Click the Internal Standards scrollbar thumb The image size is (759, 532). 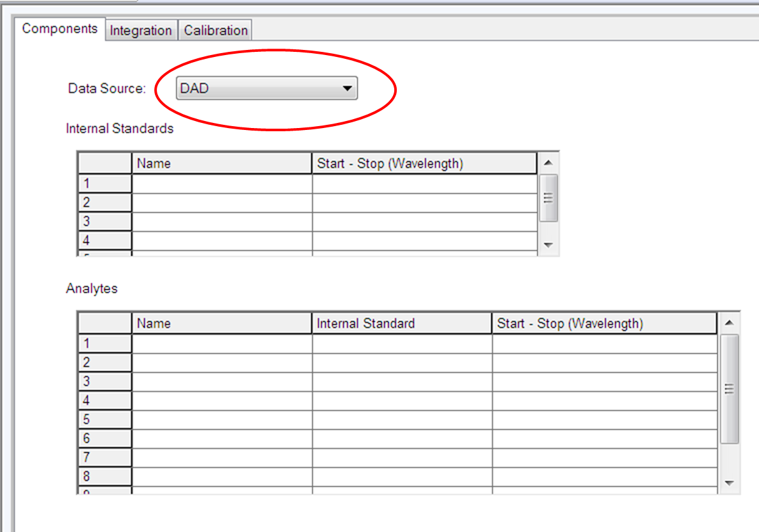[548, 198]
